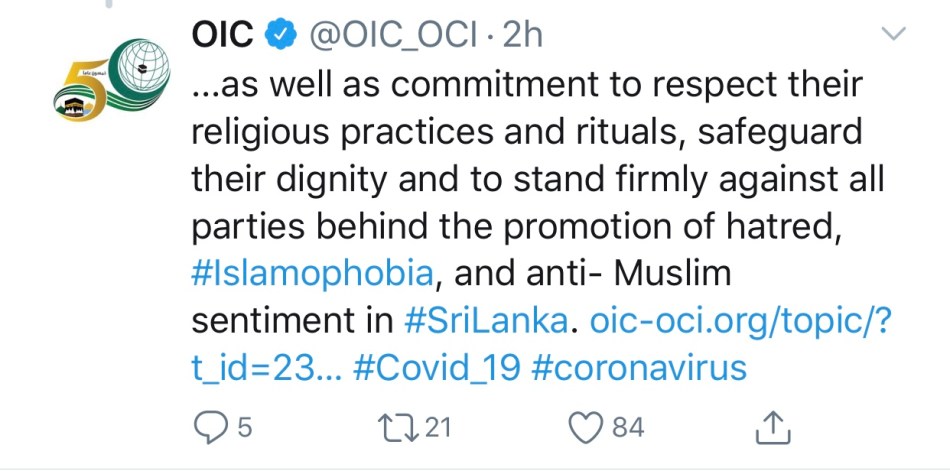Open the tweet options chevron menu
The height and width of the screenshot is (471, 950).
[893, 35]
